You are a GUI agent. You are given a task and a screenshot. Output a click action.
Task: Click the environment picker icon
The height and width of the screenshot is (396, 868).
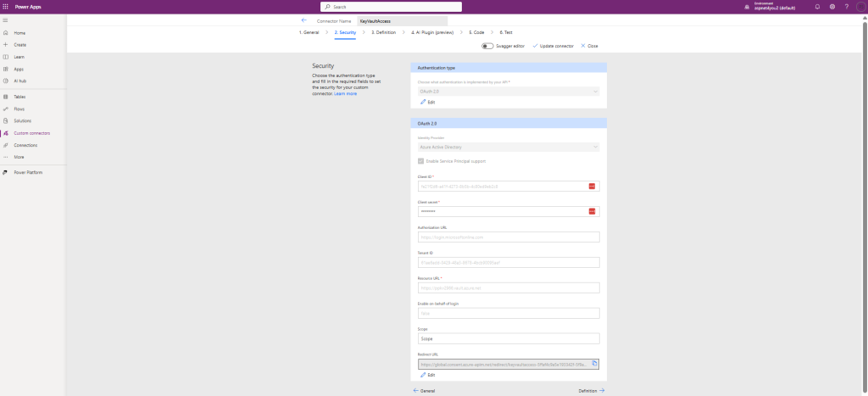747,7
